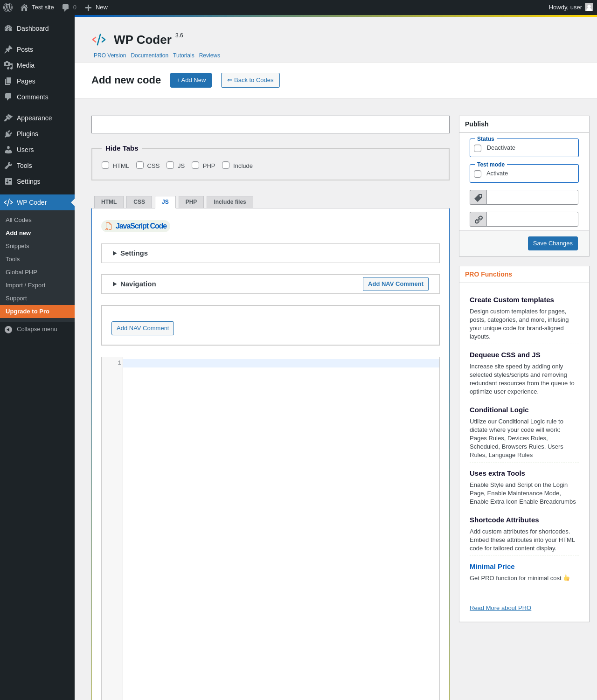
Task: Click the JavaScript file icon
Action: [109, 226]
